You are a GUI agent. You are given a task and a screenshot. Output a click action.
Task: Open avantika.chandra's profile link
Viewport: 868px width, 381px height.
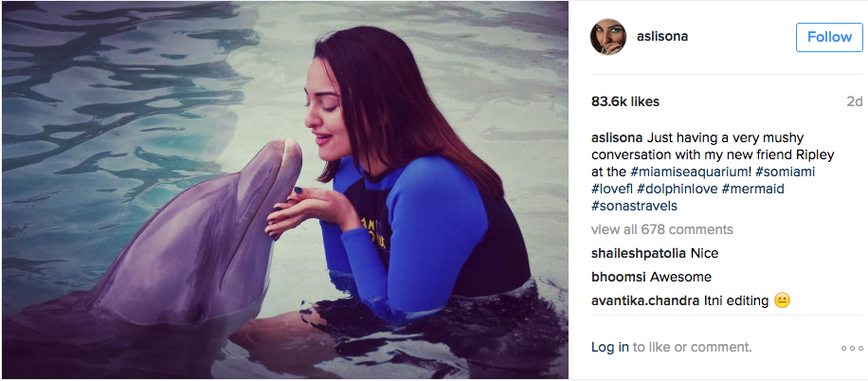[644, 300]
